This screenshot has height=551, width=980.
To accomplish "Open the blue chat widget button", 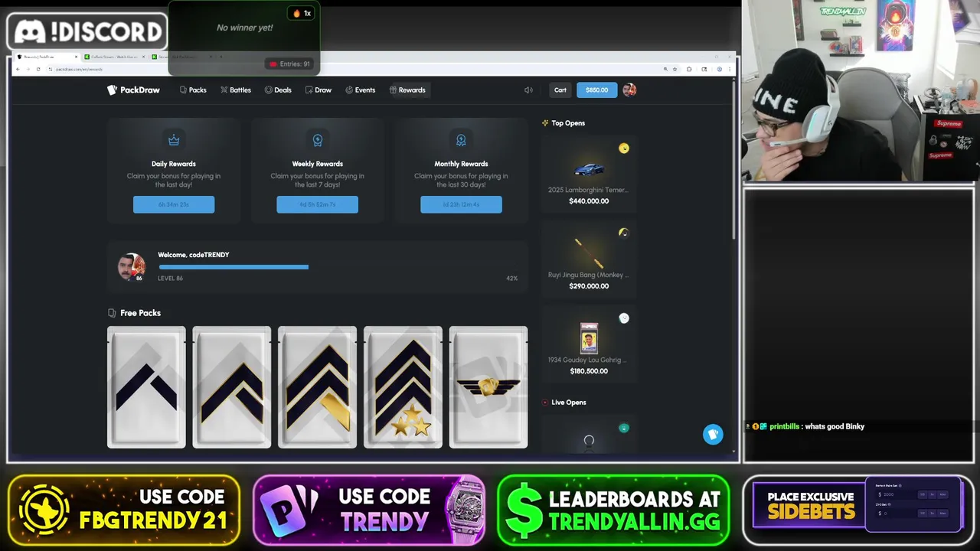I will click(713, 435).
